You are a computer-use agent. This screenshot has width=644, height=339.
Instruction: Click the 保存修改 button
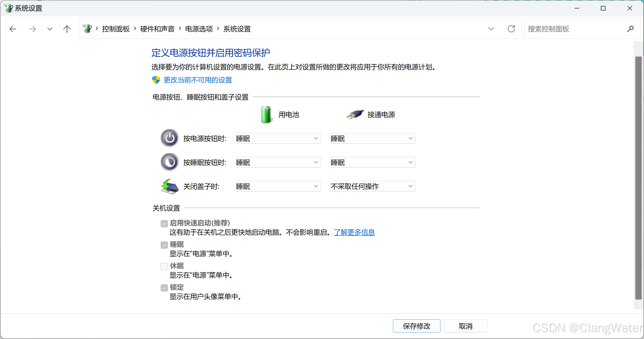click(x=416, y=326)
